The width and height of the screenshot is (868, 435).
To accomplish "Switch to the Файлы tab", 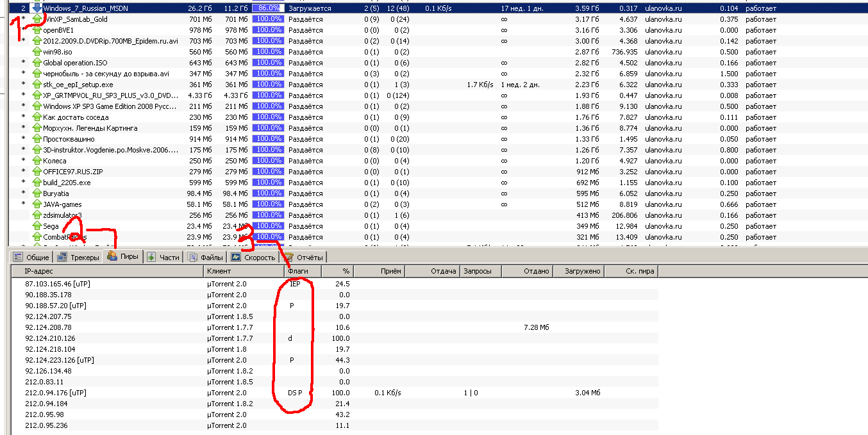I will click(206, 258).
